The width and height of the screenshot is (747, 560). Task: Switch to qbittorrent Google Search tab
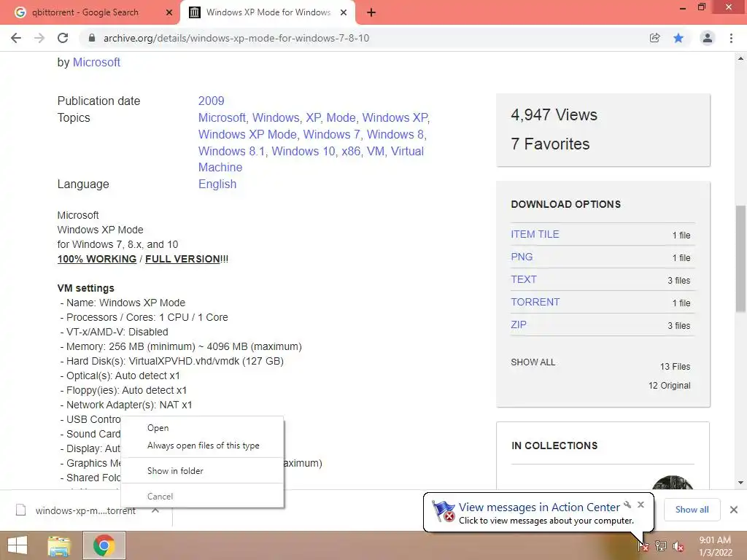coord(85,12)
